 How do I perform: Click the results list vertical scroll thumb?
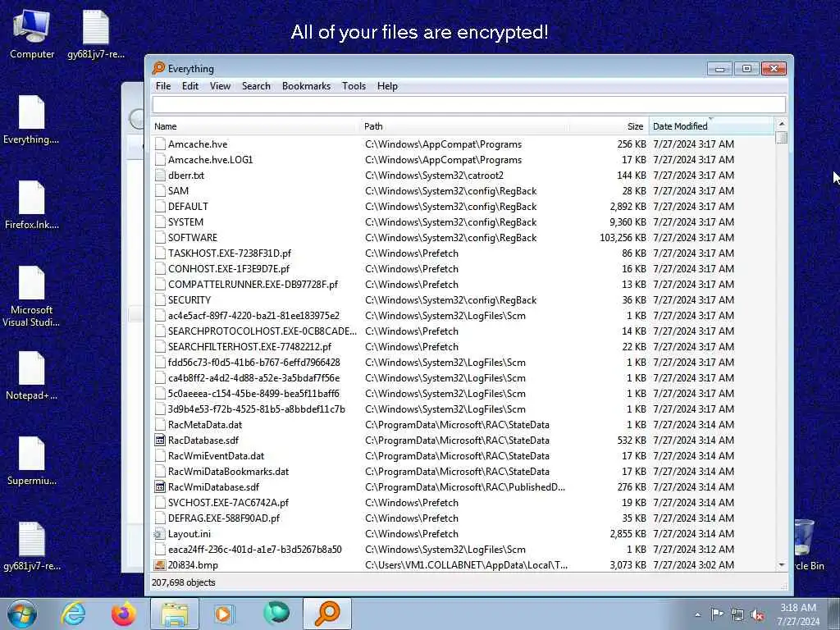[x=782, y=138]
